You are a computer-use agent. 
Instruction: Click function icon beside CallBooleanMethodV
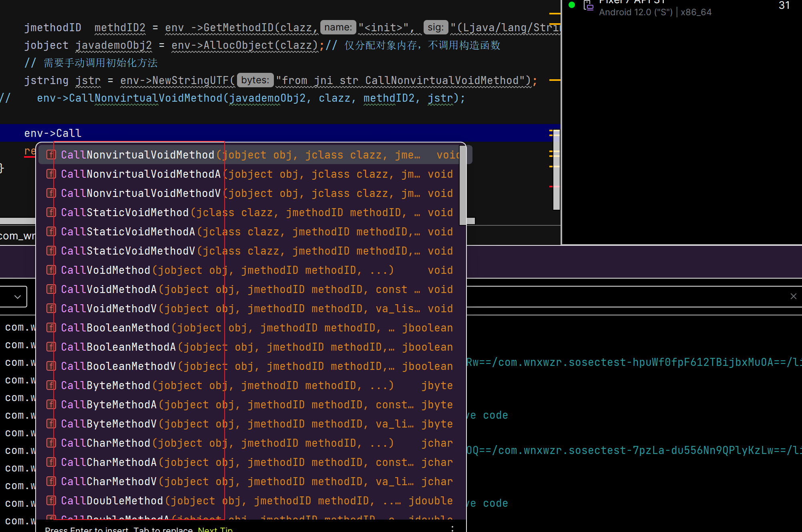pos(51,366)
